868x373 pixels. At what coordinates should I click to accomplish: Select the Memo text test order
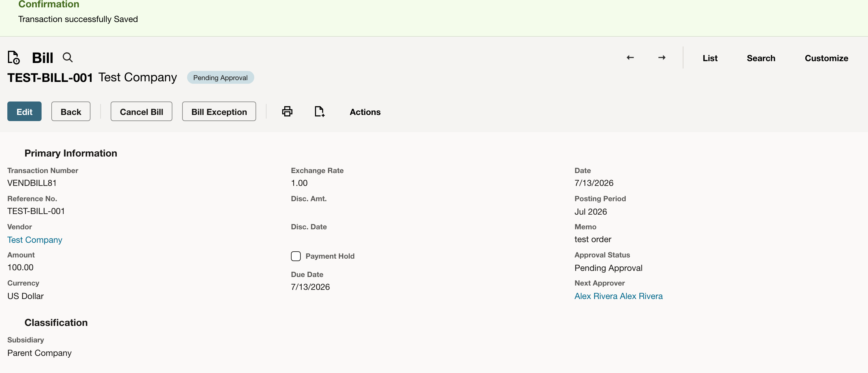593,239
